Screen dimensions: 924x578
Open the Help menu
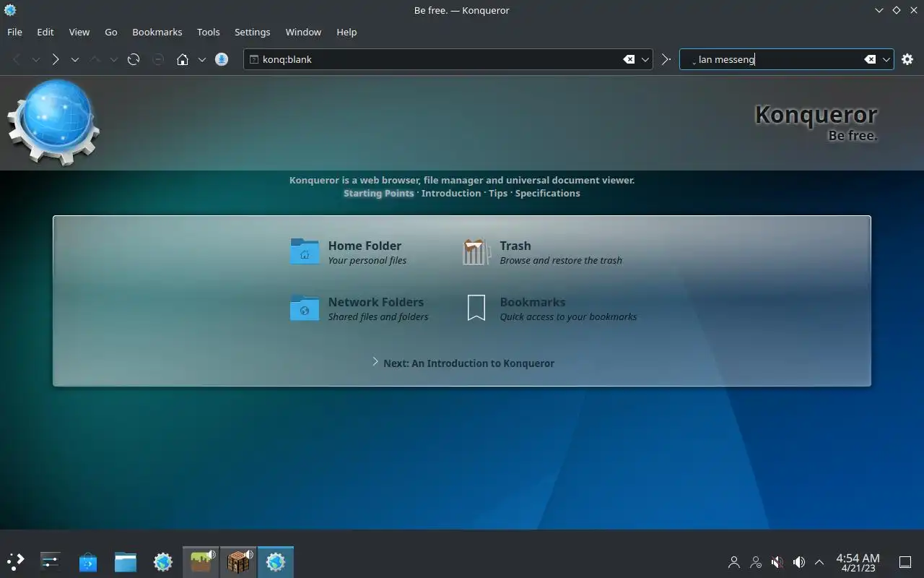346,32
